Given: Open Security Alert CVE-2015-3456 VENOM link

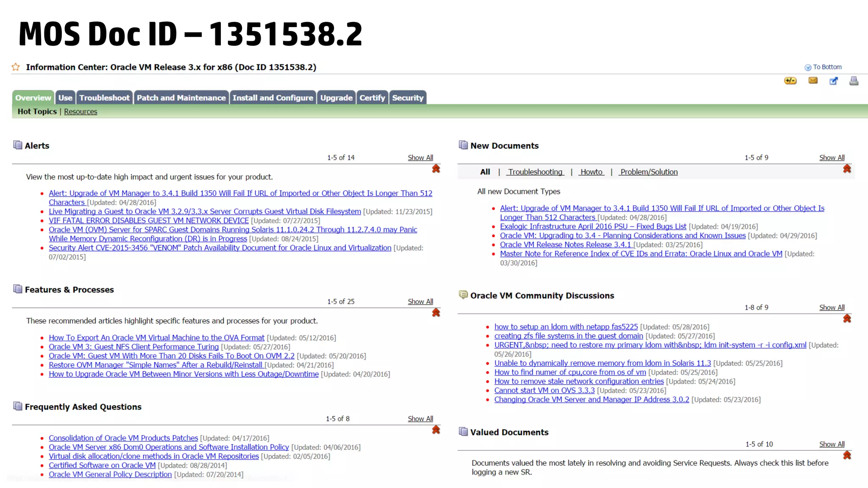Looking at the screenshot, I should click(220, 248).
